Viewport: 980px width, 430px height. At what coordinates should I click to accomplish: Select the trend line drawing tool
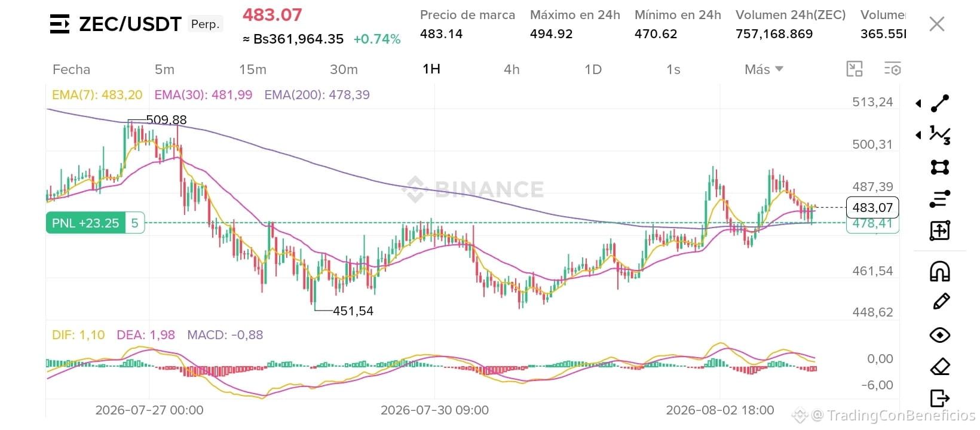pos(940,103)
